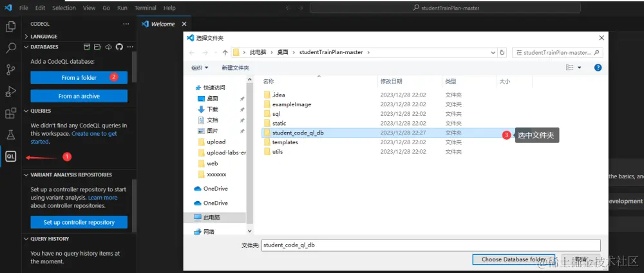Click the 新建文件夹 button
Viewport: 644px width, 273px height.
pyautogui.click(x=235, y=68)
